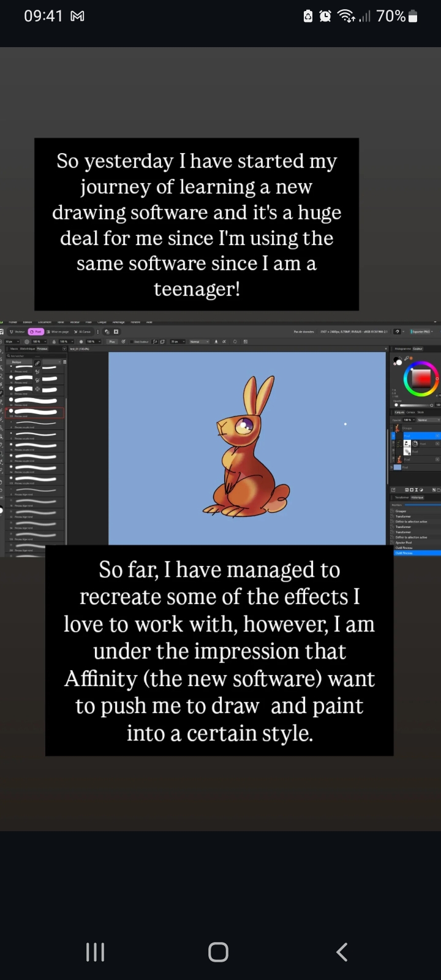
Task: Click the Exporter PNG button
Action: point(421,331)
